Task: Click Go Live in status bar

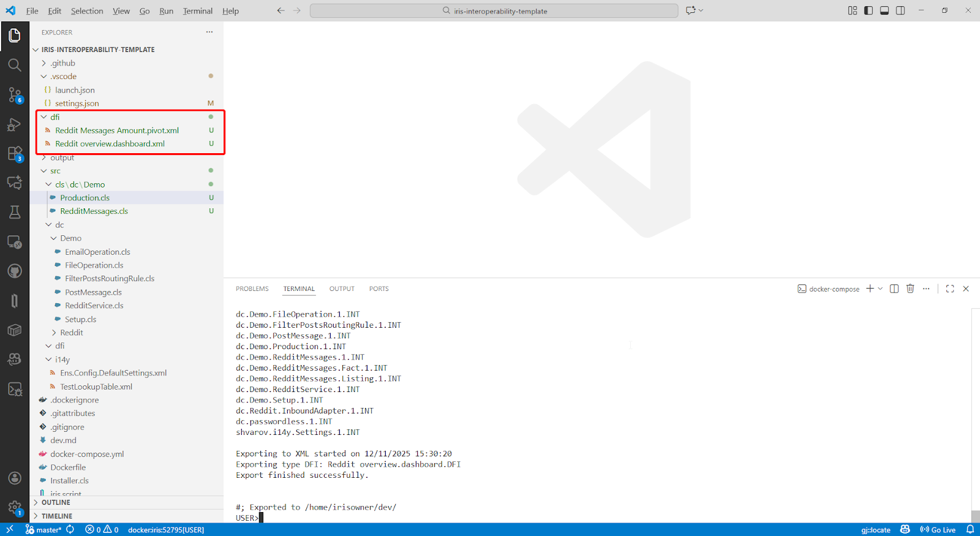Action: (938, 530)
